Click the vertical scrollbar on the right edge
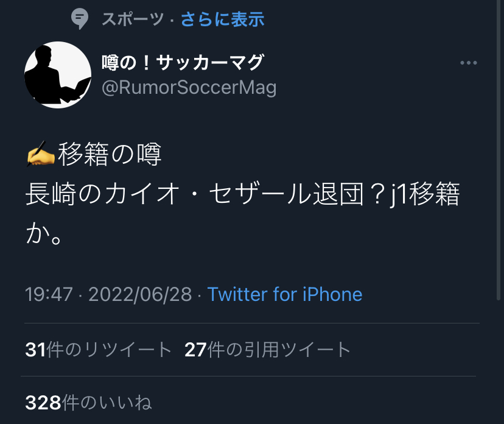The image size is (504, 424). (x=499, y=150)
